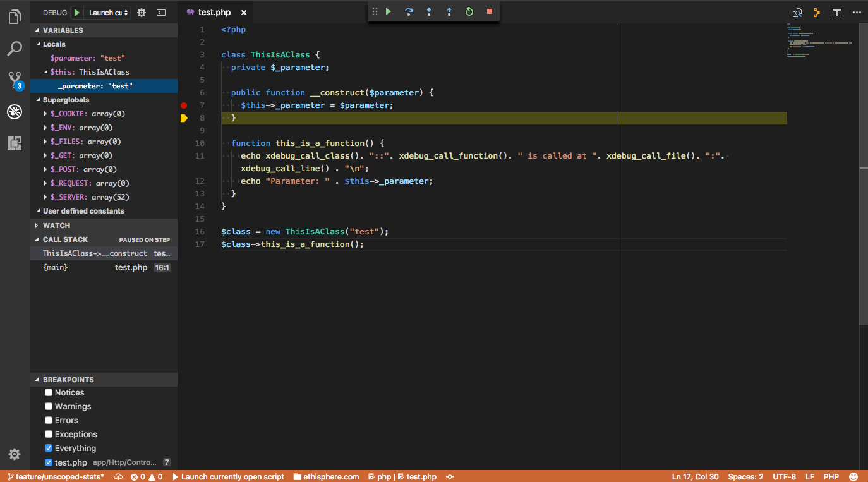The image size is (868, 482).
Task: Open the launch configuration dropdown
Action: pos(108,13)
